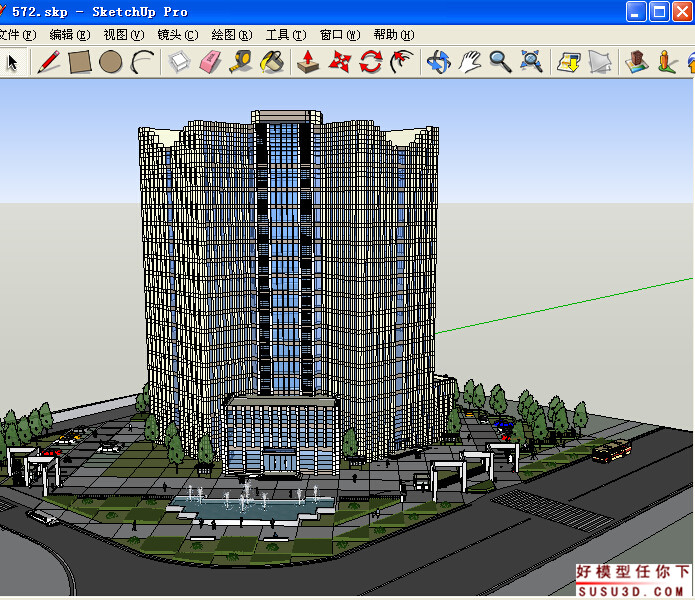Activate the Circle drawing tool

(110, 62)
